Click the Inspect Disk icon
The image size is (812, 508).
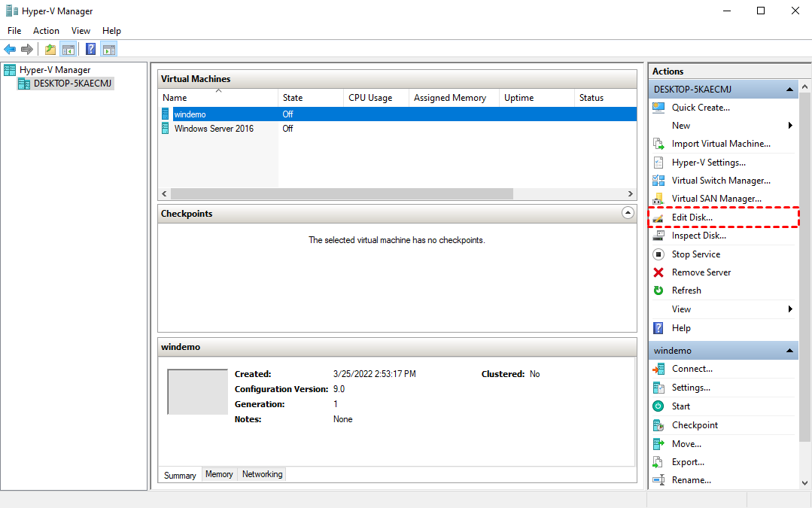point(658,236)
